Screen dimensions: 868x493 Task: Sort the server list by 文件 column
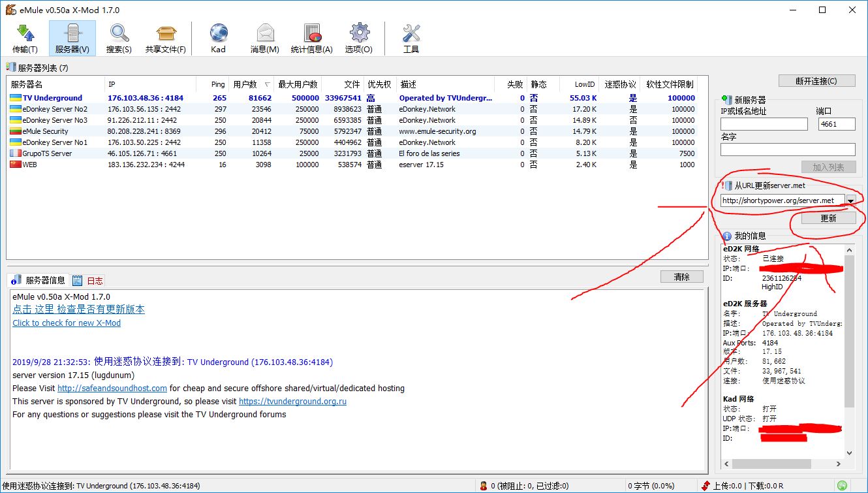tap(343, 84)
